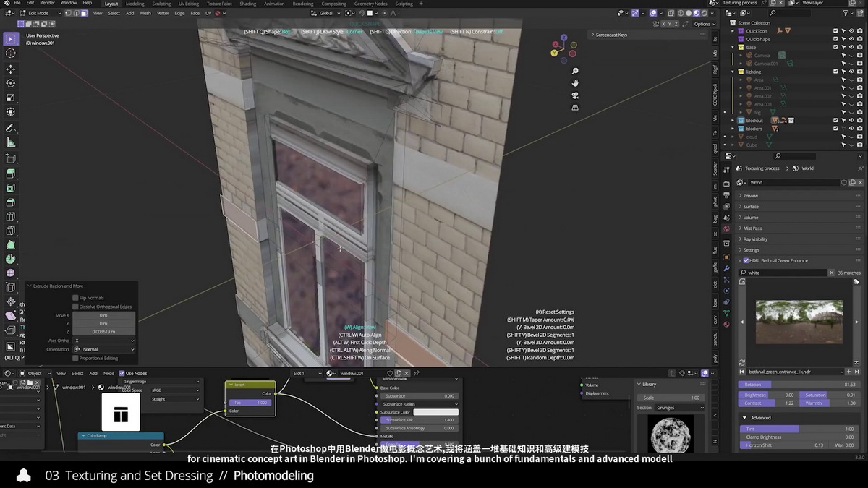Open the viewport Options button
Screen dimensions: 868x488
click(702, 24)
